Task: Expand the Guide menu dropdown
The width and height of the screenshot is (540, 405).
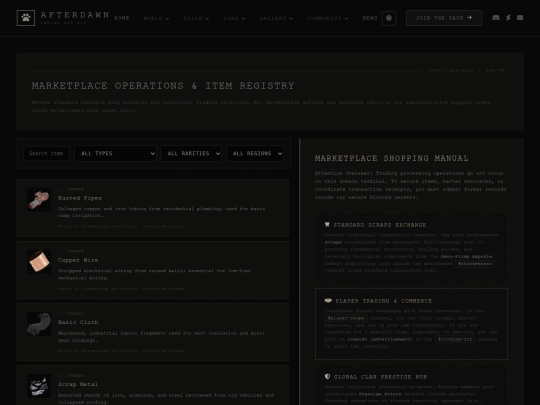Action: (x=196, y=18)
